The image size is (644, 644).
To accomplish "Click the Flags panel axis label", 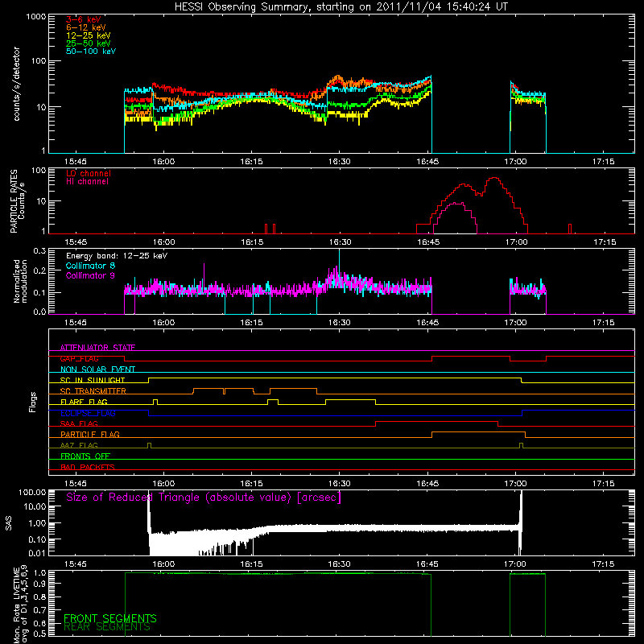I will [33, 402].
